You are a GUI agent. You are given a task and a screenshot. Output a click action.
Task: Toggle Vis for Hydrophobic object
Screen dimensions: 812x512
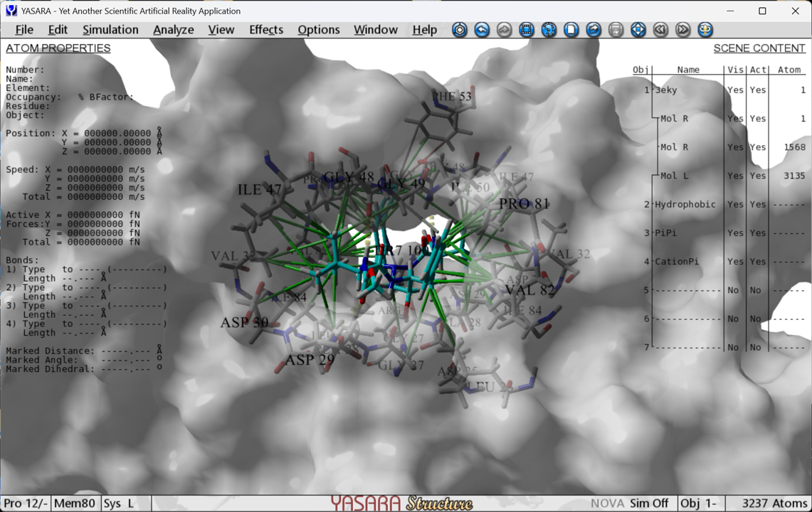[x=735, y=205]
